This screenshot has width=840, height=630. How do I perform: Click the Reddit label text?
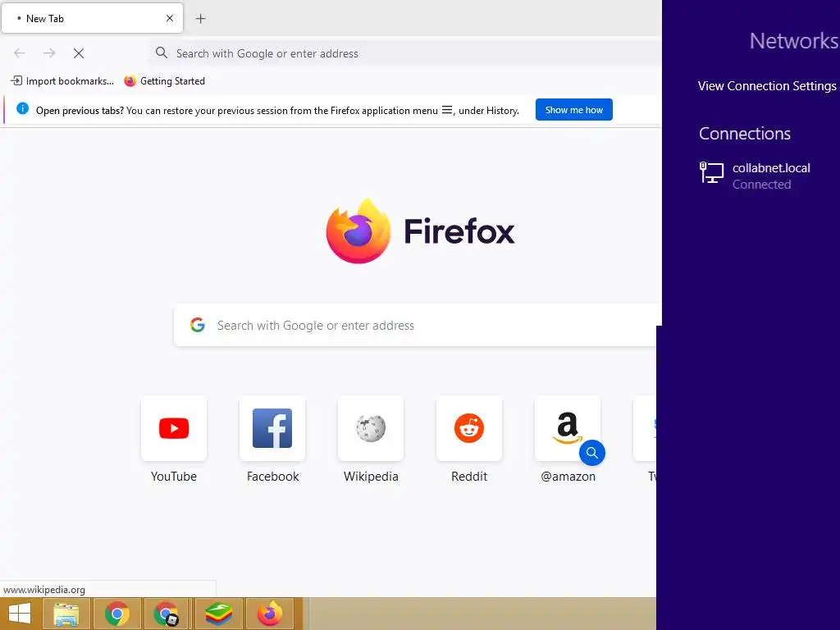point(469,477)
